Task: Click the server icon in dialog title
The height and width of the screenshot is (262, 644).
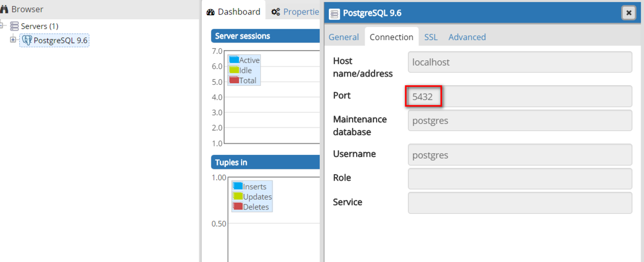Action: (x=335, y=14)
